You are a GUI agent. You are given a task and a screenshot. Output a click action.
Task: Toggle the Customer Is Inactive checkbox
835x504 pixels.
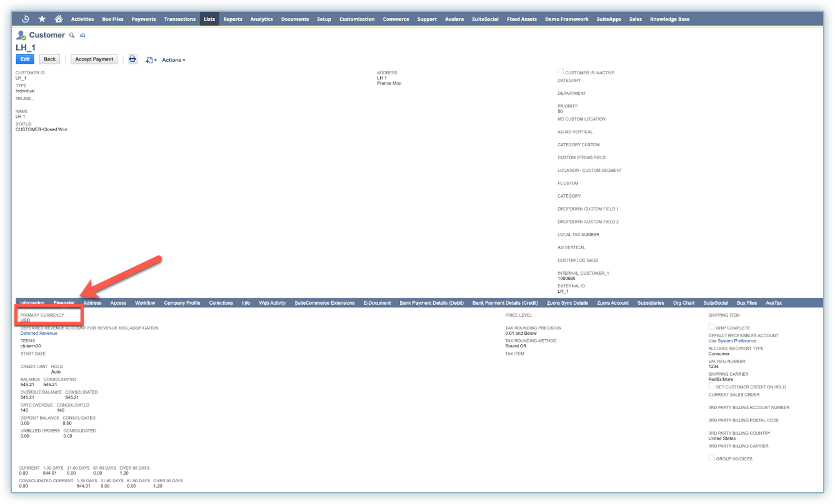click(x=561, y=72)
